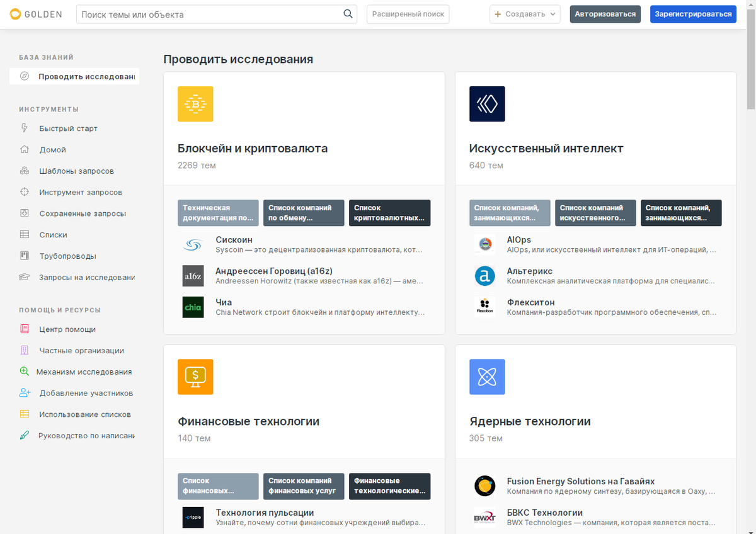The height and width of the screenshot is (534, 756).
Task: Open Финансовые технологические tag
Action: 389,486
